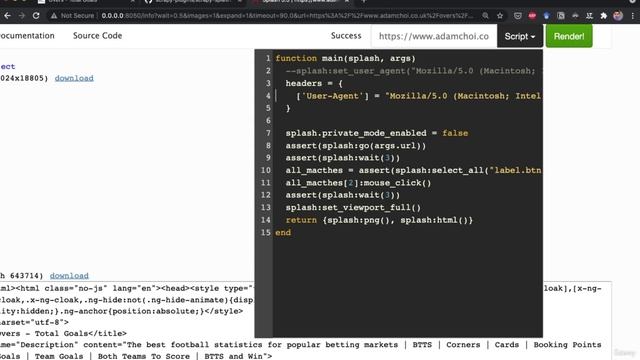
Task: Switch to the GitHub scrapy-plugins tab
Action: [193, 1]
